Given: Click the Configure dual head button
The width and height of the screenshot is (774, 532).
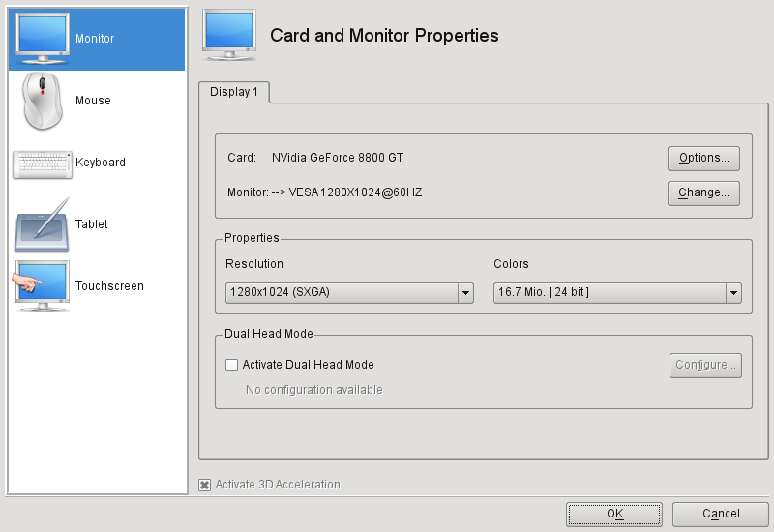Looking at the screenshot, I should coord(705,365).
